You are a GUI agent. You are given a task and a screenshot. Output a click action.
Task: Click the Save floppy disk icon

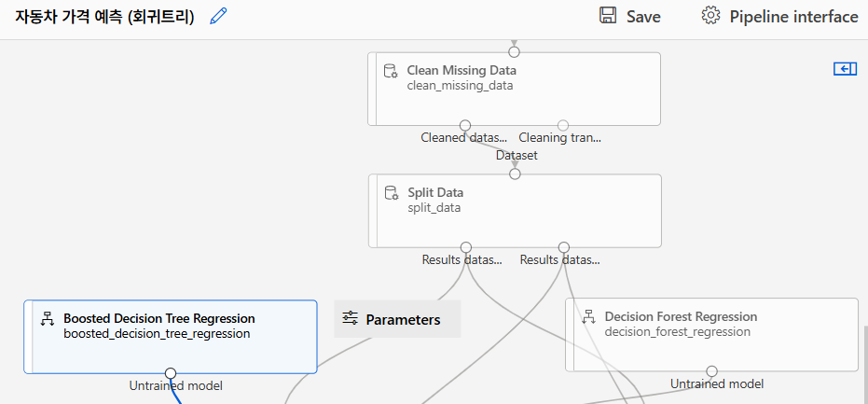coord(608,16)
